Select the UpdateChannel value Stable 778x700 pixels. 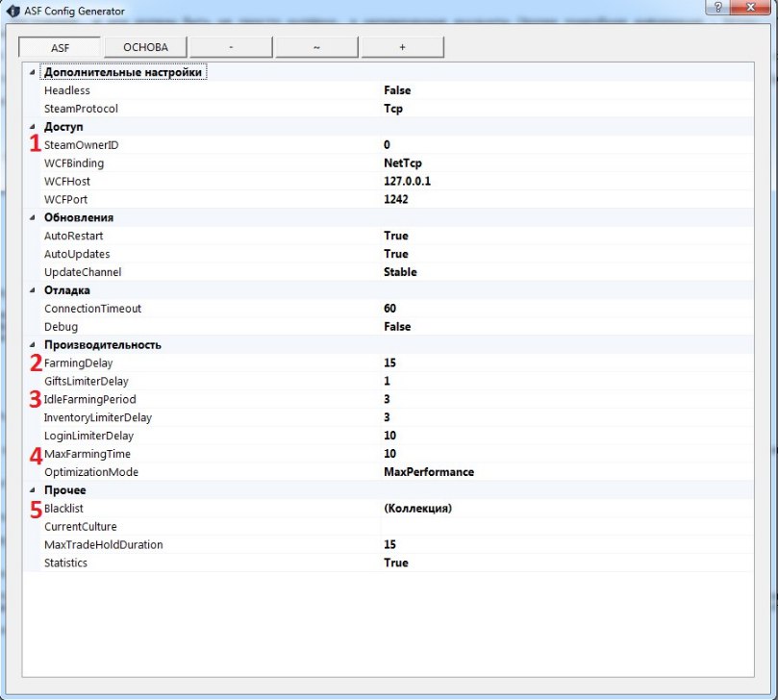point(400,272)
